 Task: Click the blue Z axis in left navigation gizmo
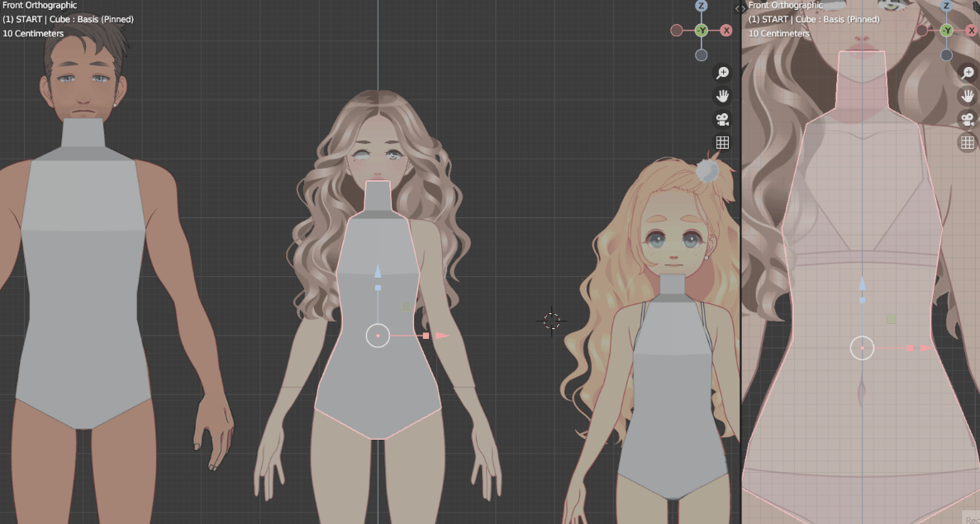(x=702, y=6)
